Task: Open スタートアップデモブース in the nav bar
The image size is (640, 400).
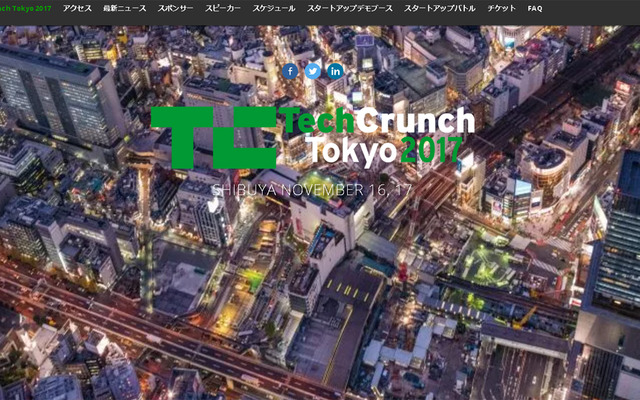Action: [x=350, y=8]
